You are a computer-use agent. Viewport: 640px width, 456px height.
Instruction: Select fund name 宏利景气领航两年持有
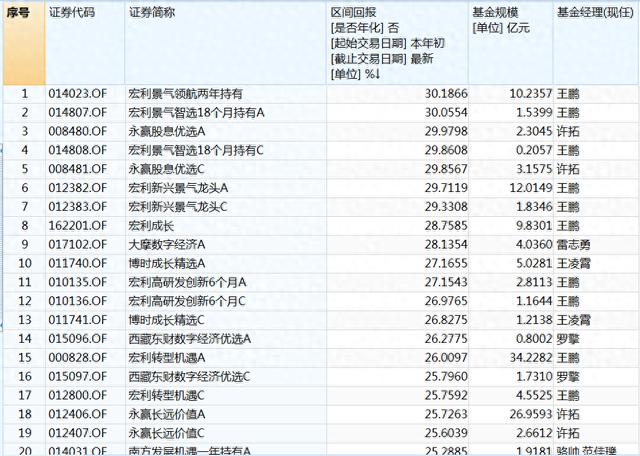185,94
